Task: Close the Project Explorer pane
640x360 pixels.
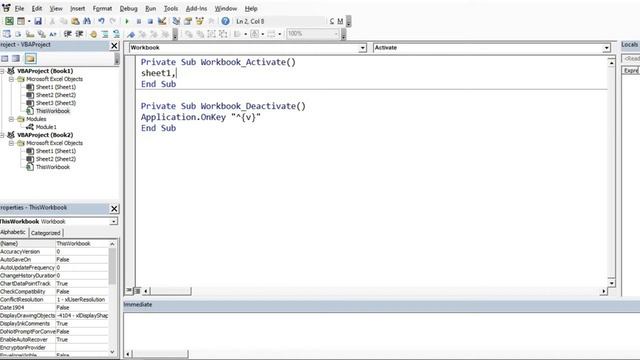Action: (x=114, y=46)
